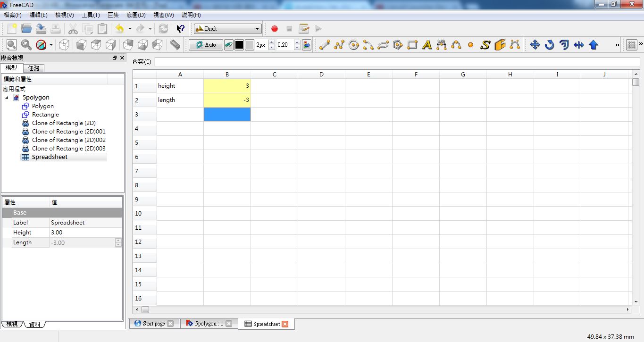644x342 pixels.
Task: Open the draw style dropdown arrow
Action: [50, 45]
